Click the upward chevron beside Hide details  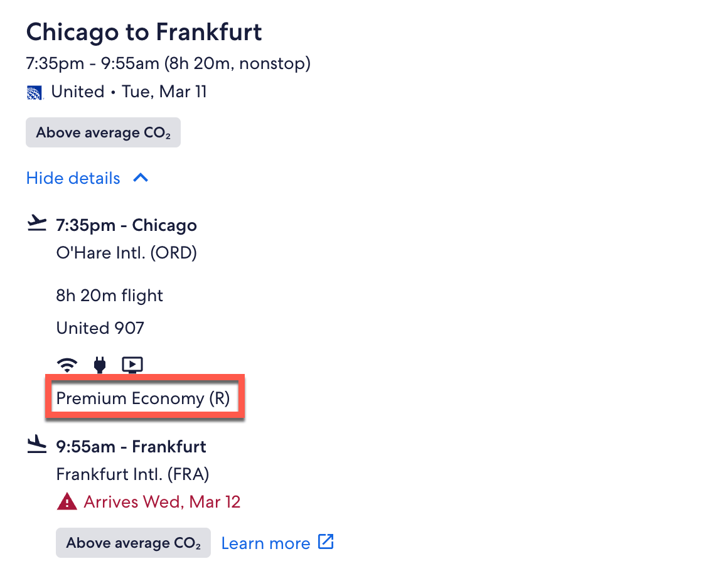tap(141, 178)
